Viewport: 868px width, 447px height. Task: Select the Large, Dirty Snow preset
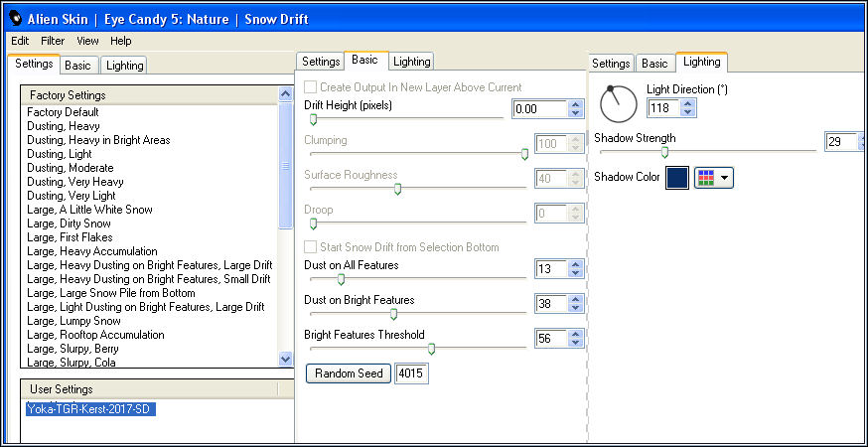pos(69,223)
